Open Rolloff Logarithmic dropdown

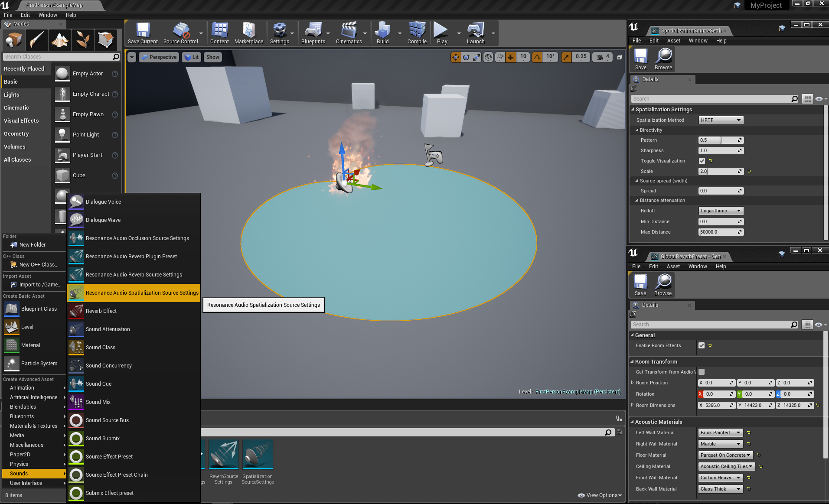tap(721, 211)
